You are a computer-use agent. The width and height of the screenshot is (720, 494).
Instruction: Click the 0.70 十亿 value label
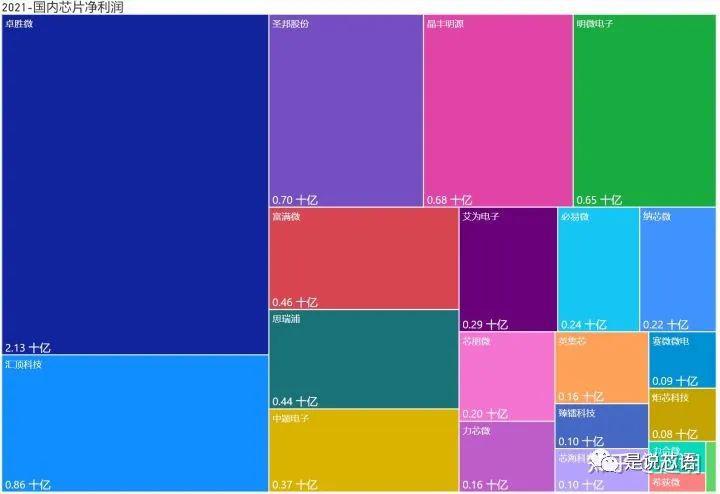pos(295,200)
